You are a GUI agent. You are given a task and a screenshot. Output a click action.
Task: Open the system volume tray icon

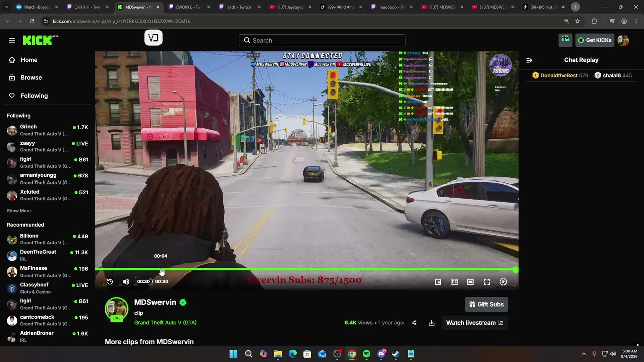(613, 354)
